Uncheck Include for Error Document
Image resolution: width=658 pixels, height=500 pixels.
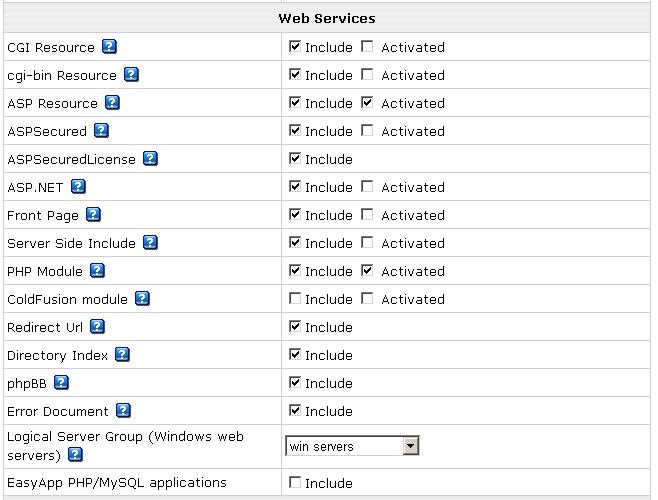(x=295, y=410)
